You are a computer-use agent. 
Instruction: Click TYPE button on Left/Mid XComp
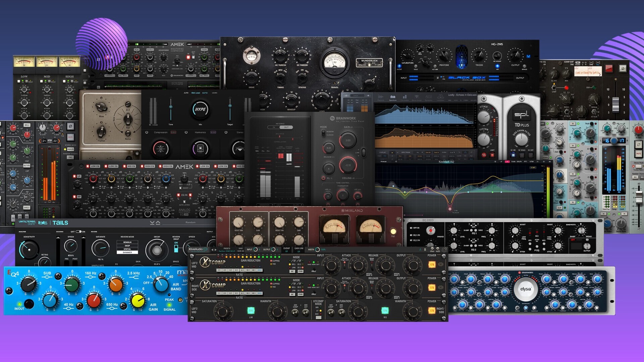click(x=300, y=271)
